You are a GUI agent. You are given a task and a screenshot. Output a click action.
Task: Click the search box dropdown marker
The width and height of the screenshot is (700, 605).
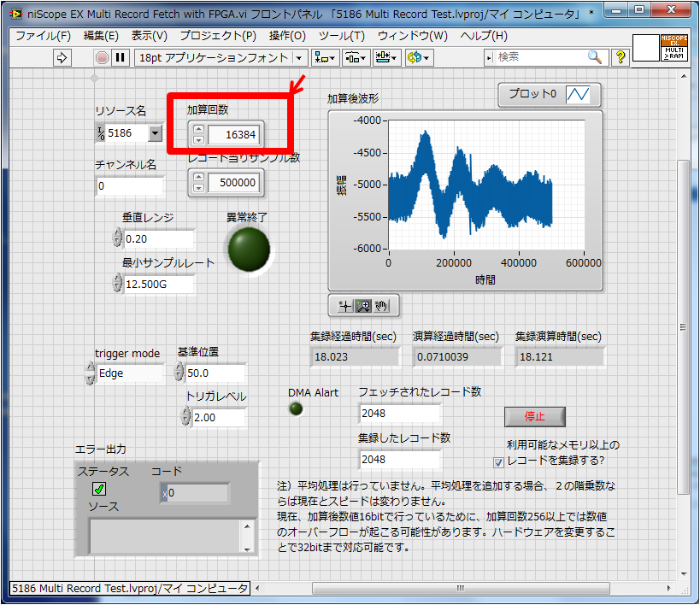[x=489, y=57]
